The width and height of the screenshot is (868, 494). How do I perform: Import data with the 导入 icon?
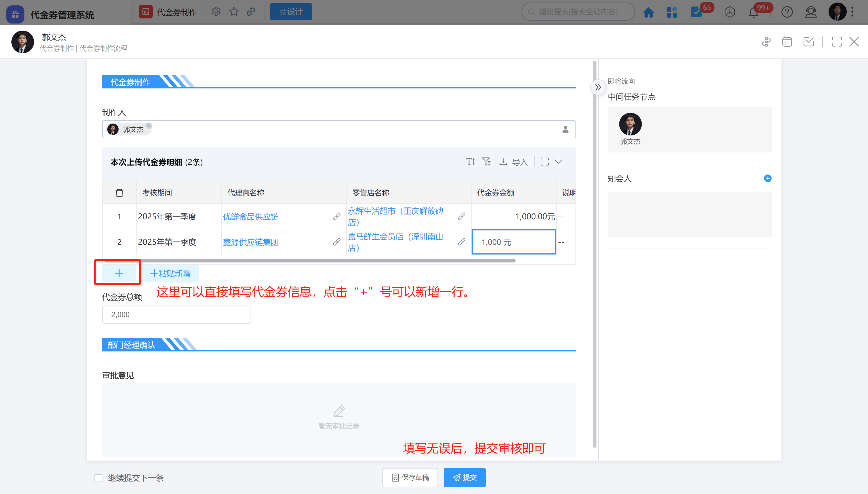tap(514, 162)
